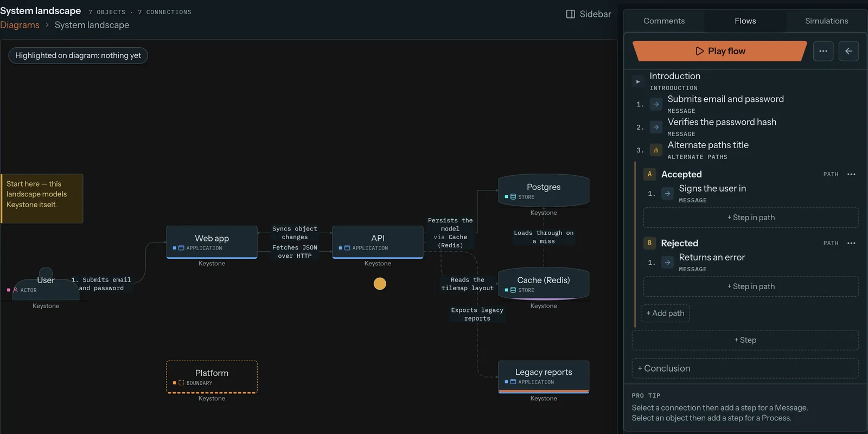Screen dimensions: 868x434
Task: Click the store icon on Cache (Redis) node
Action: coord(513,290)
